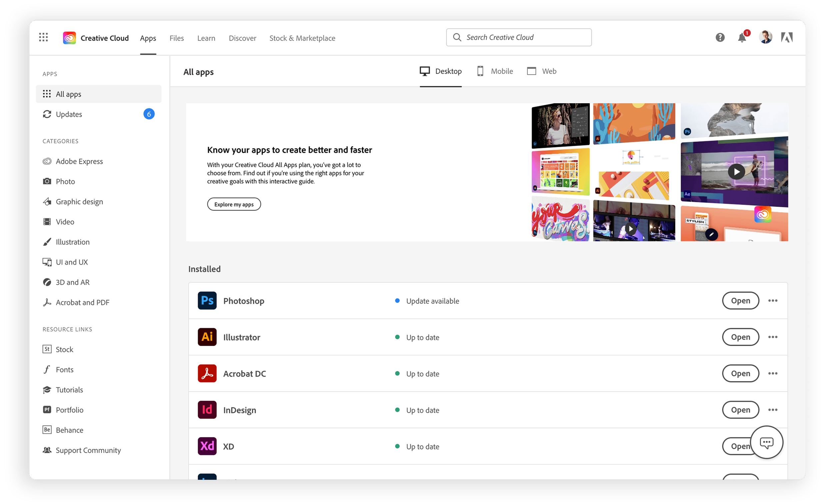Open Illustrator with its Open button
This screenshot has width=833, height=504.
[x=740, y=337]
